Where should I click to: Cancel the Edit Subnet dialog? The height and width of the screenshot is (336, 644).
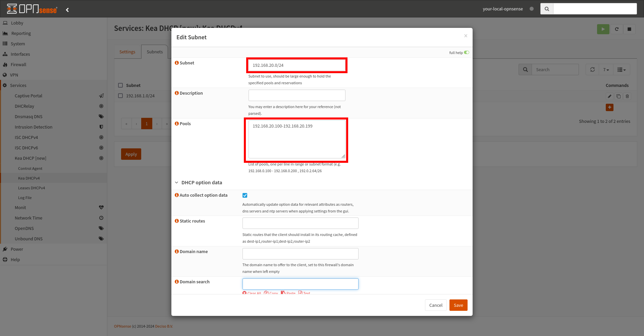pyautogui.click(x=436, y=305)
